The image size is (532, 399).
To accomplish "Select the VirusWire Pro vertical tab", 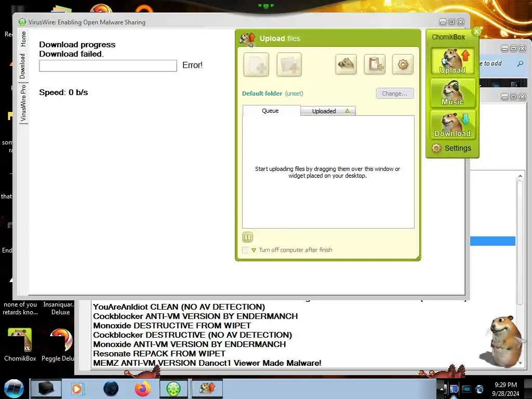I will [23, 103].
